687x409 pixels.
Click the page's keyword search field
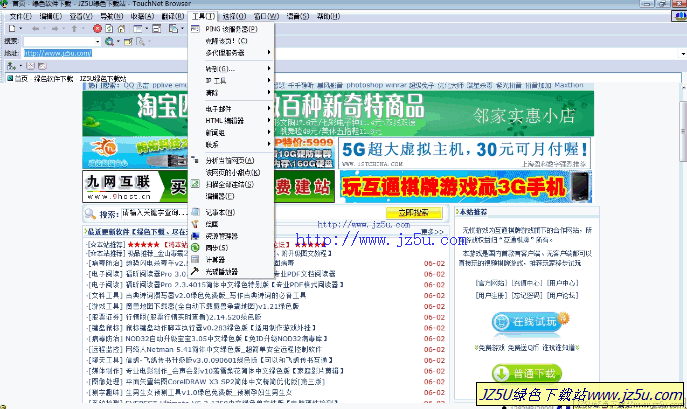point(252,213)
